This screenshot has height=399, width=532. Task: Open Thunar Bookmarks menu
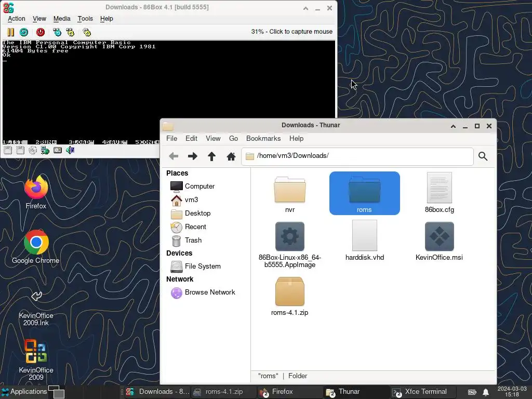(263, 138)
